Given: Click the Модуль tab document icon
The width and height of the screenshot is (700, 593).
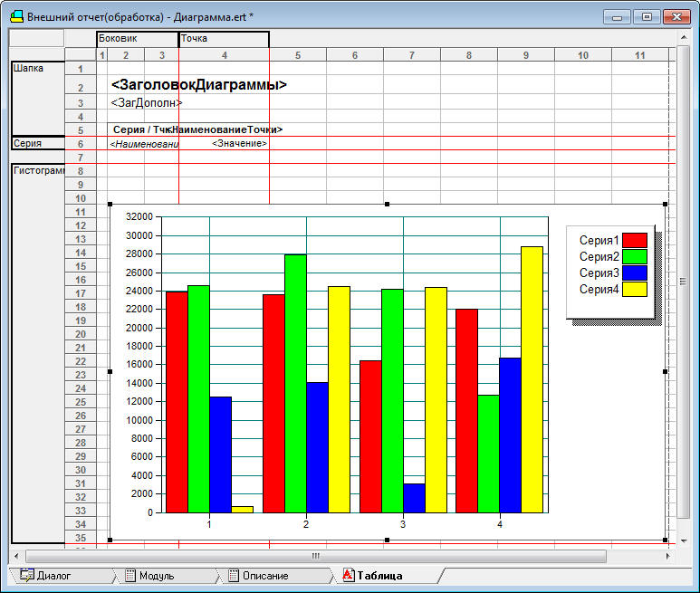Looking at the screenshot, I should click(130, 576).
